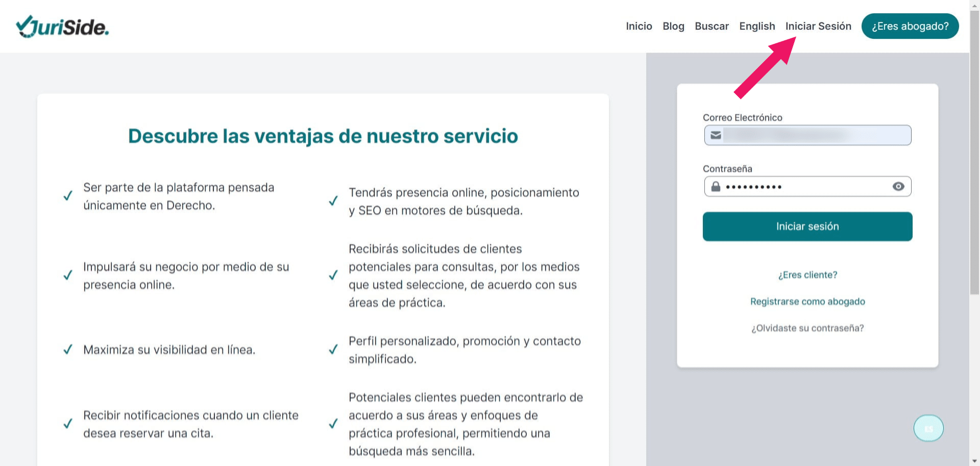Viewport: 980px width, 466px height.
Task: Click the checkmark beside 'Recibir notificaciones'
Action: pyautogui.click(x=68, y=424)
